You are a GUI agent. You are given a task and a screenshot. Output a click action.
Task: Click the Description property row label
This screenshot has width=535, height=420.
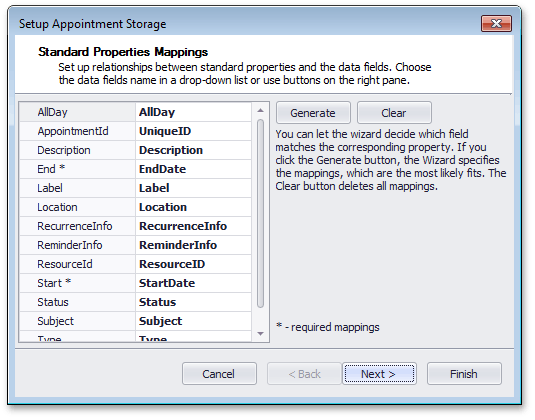(x=64, y=150)
